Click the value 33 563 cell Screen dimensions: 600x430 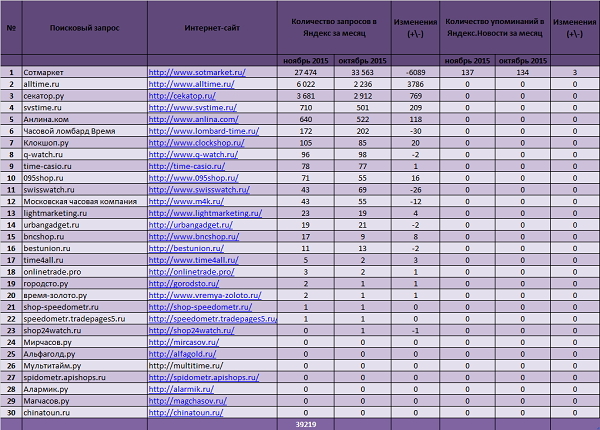click(362, 72)
